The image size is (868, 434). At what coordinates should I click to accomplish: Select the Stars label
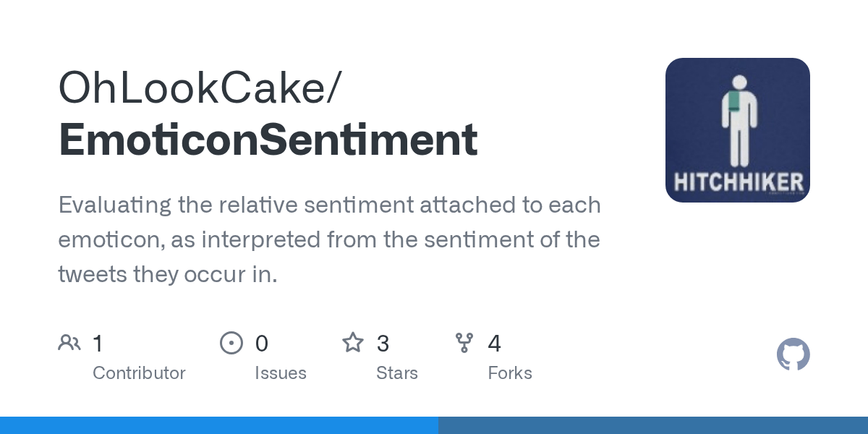click(396, 373)
